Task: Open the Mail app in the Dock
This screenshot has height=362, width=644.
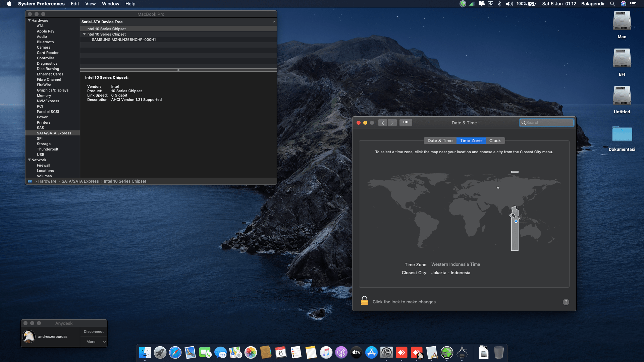Action: [190, 352]
